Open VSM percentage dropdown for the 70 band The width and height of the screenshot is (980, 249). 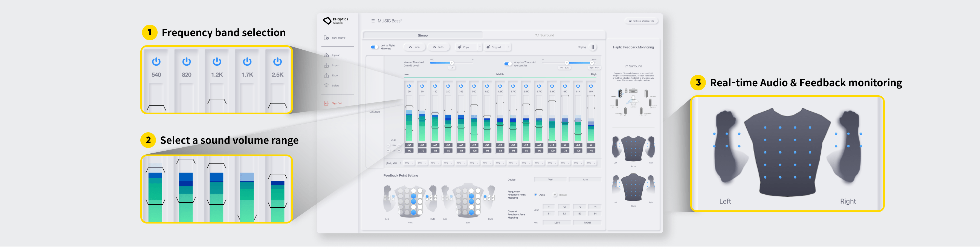click(x=422, y=163)
